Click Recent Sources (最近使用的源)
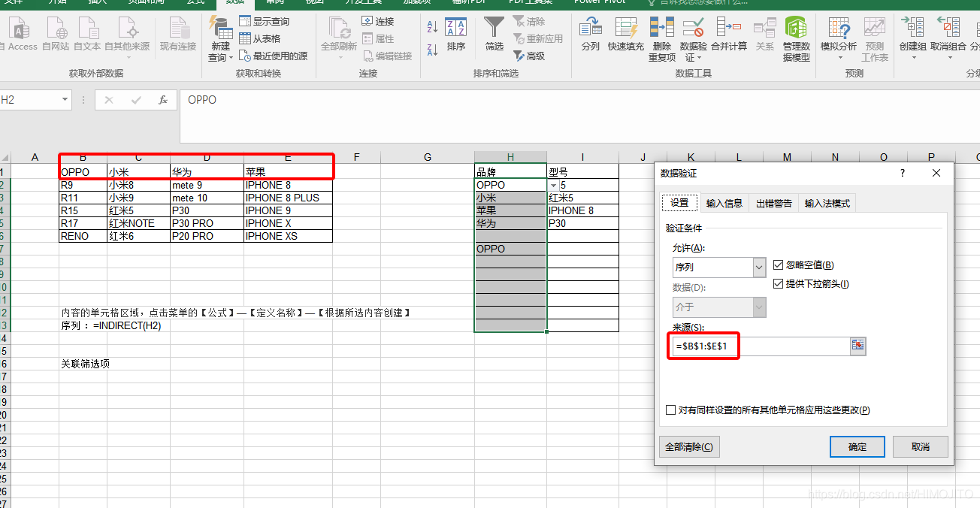The width and height of the screenshot is (980, 508). 274,56
